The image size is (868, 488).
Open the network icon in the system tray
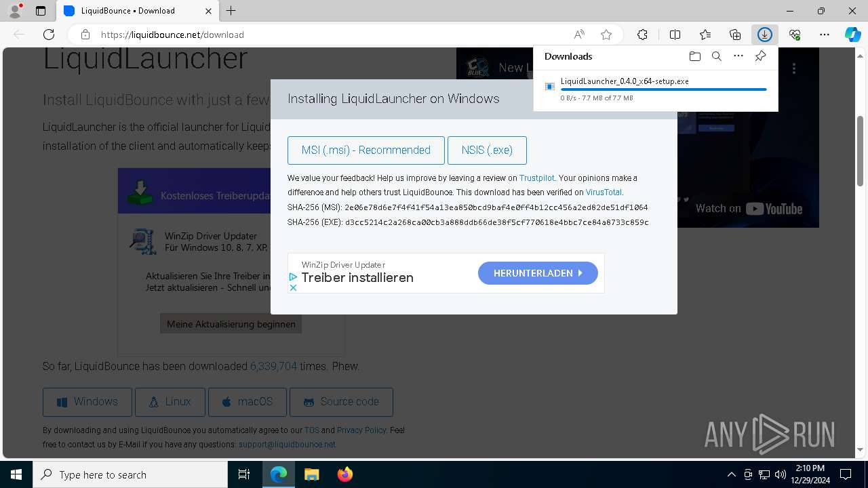point(764,474)
